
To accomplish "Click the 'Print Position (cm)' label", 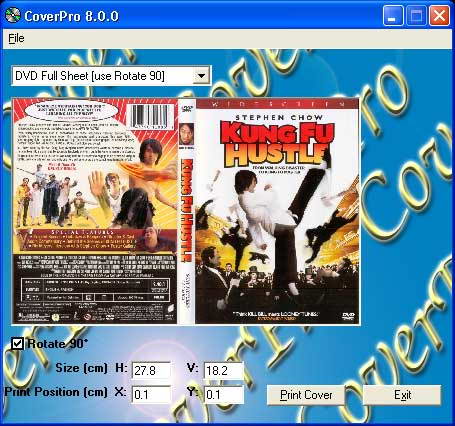I will point(56,392).
